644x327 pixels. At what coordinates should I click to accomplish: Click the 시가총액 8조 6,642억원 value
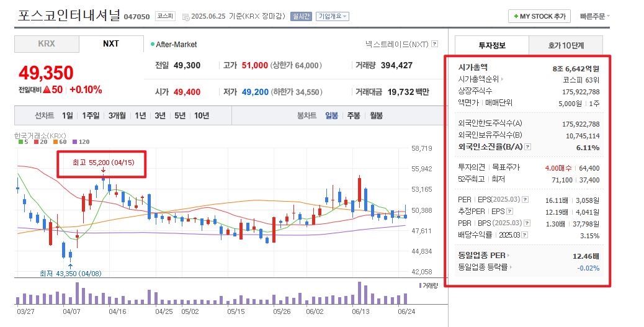pos(576,69)
